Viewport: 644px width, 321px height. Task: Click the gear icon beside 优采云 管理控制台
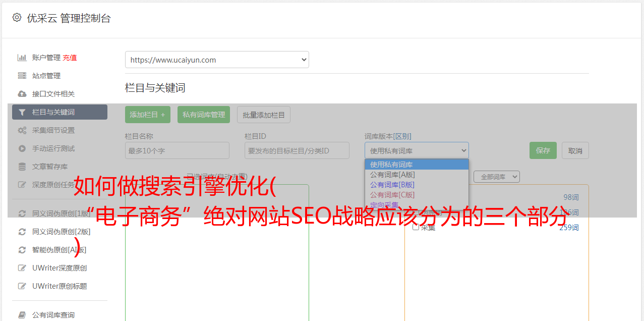click(x=17, y=18)
